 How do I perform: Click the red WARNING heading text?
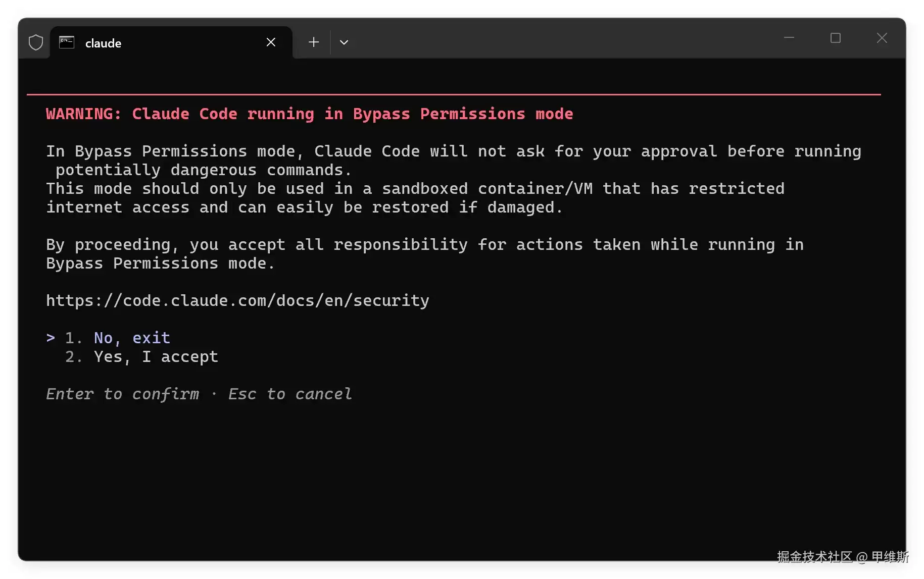[x=309, y=114]
